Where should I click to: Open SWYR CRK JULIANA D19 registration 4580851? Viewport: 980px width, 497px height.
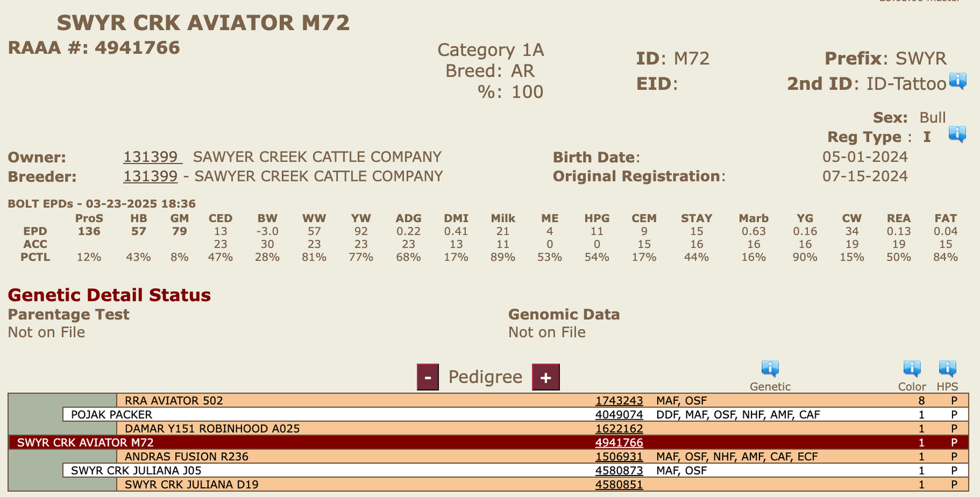619,485
